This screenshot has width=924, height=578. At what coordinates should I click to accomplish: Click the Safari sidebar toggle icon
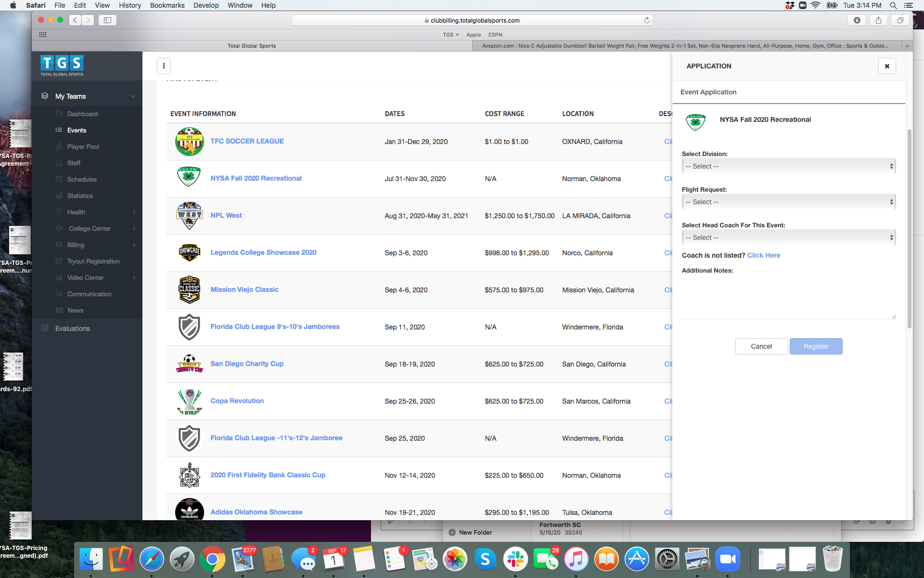tap(107, 20)
